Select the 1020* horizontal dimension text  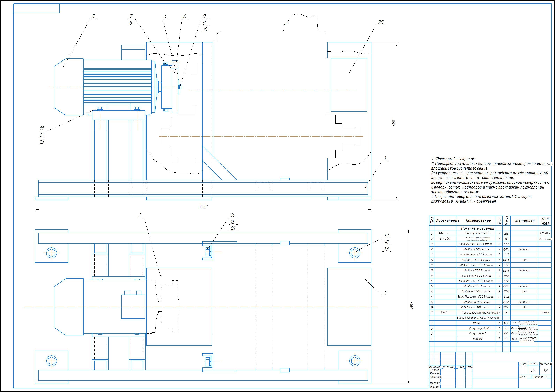[x=203, y=207]
